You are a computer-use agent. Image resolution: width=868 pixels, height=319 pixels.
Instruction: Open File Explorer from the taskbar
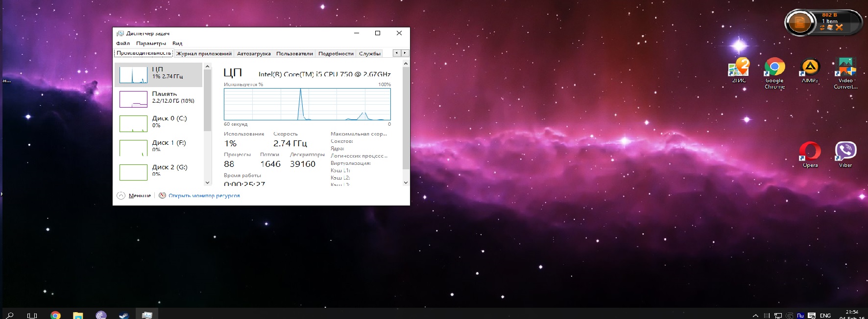[78, 315]
